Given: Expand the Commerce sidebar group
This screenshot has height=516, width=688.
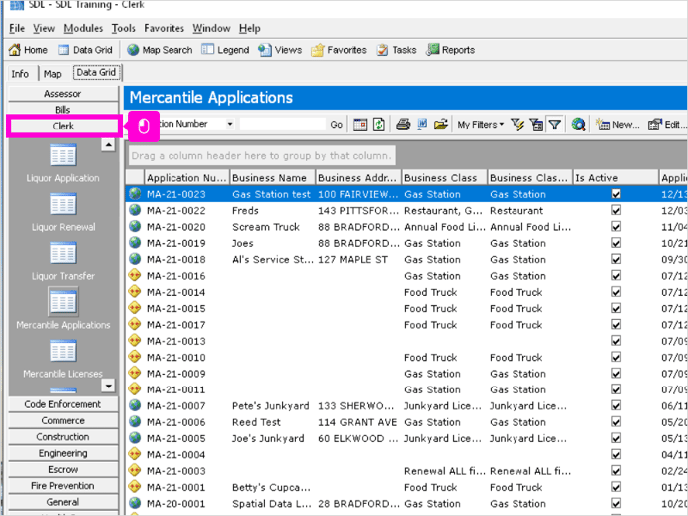Looking at the screenshot, I should click(x=63, y=420).
